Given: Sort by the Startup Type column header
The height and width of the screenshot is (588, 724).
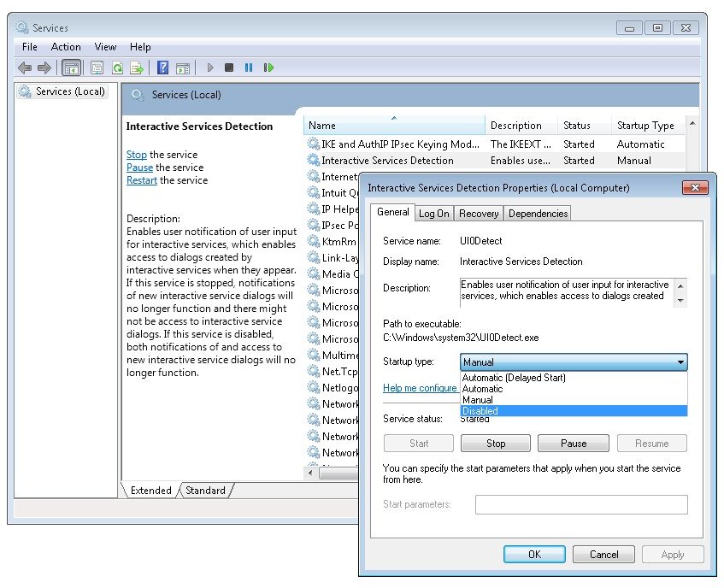Looking at the screenshot, I should pos(649,125).
